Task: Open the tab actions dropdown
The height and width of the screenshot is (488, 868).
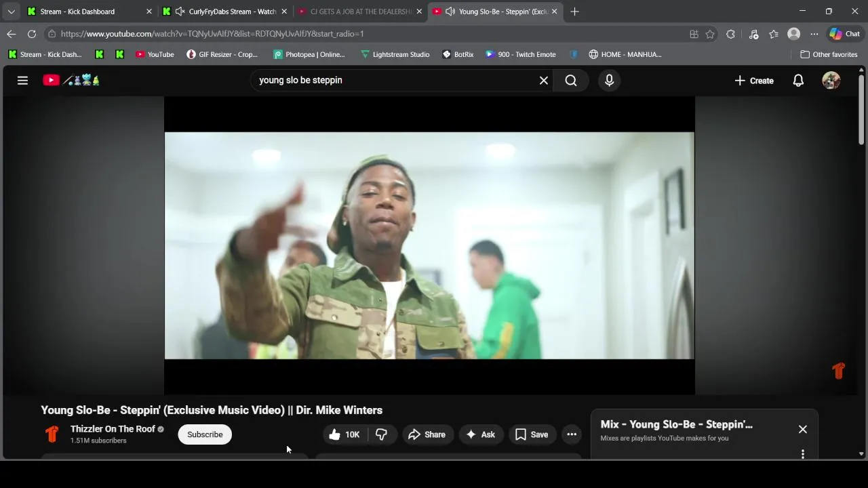Action: 11,12
